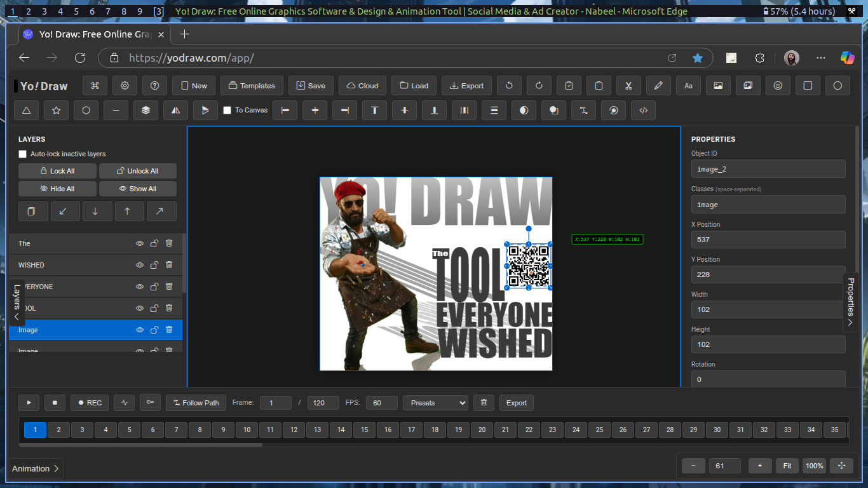The height and width of the screenshot is (488, 868).
Task: Select the Star shape tool
Action: pos(56,110)
